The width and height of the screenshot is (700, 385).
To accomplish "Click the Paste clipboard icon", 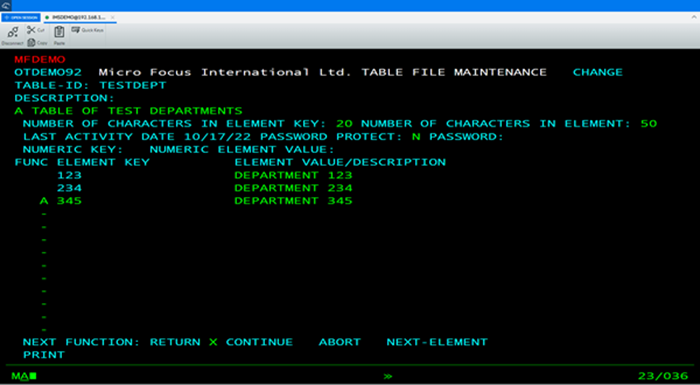I will coord(59,32).
